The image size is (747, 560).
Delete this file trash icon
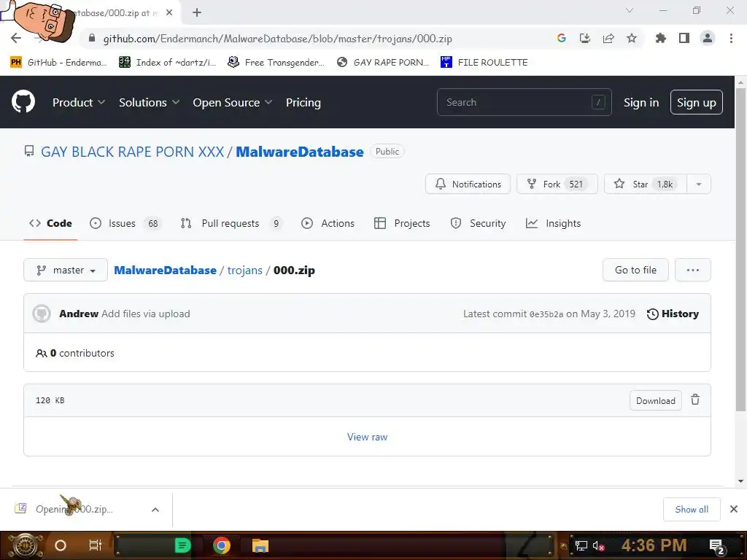[x=695, y=400]
